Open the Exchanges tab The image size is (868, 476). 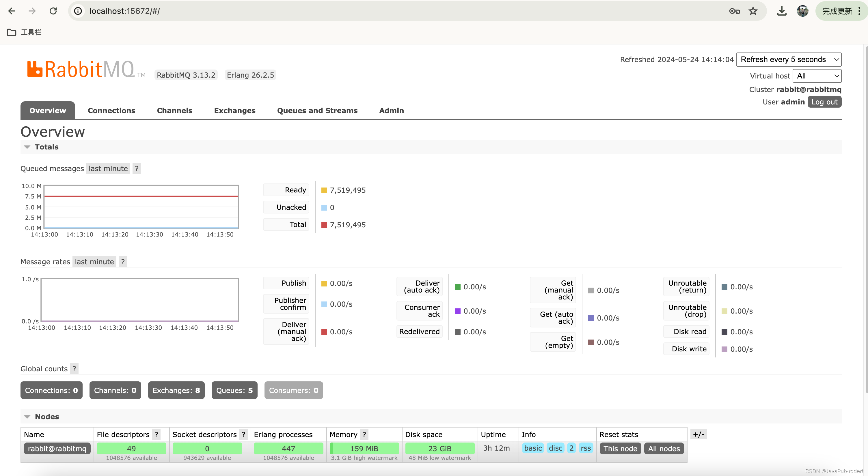tap(234, 110)
